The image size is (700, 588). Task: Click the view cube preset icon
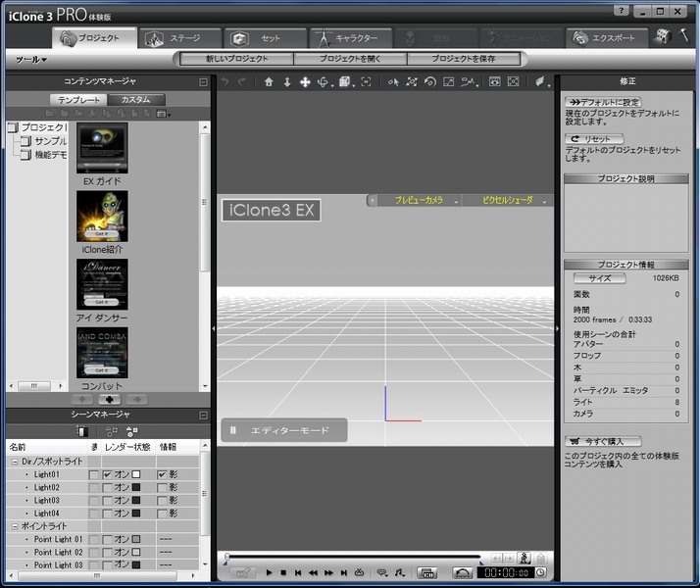coord(344,81)
